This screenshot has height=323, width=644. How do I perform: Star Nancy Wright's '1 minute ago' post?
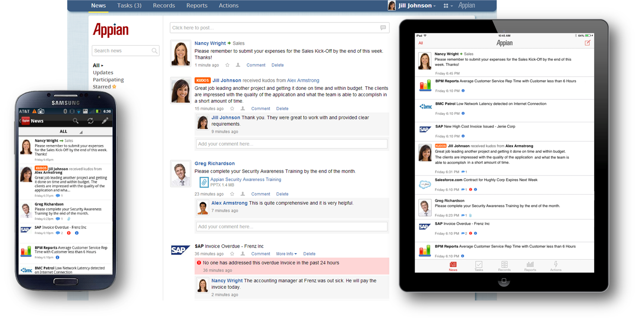tap(227, 65)
